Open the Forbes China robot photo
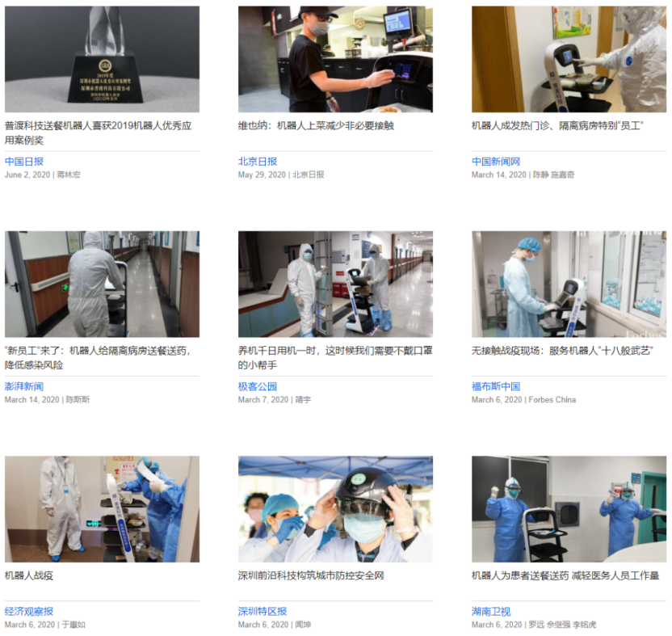Image resolution: width=672 pixels, height=636 pixels. click(569, 284)
